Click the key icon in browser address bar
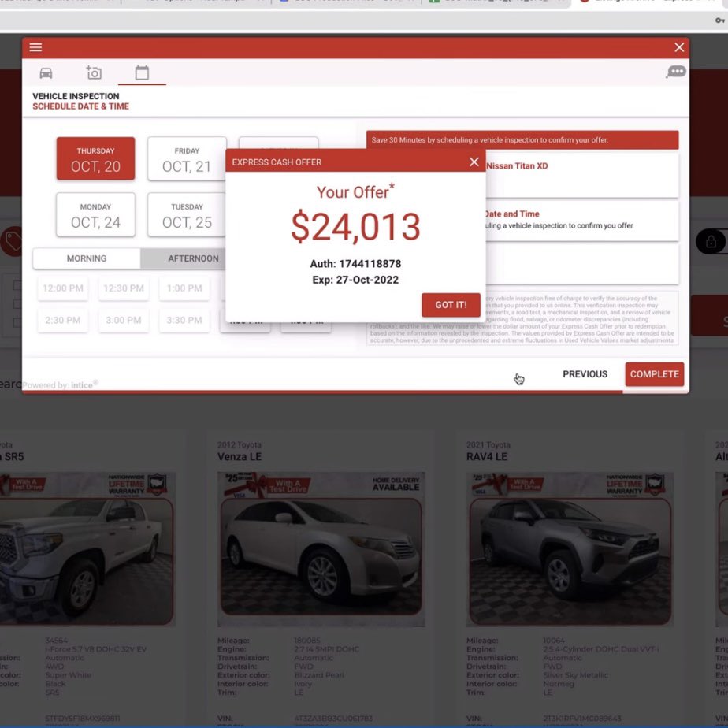This screenshot has height=728, width=728. coord(719,20)
